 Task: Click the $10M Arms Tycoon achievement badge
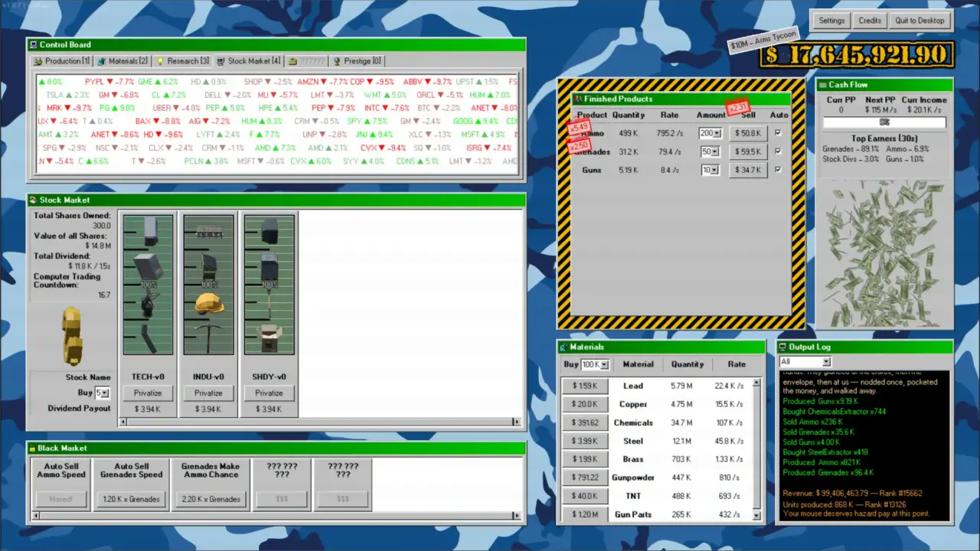coord(764,40)
